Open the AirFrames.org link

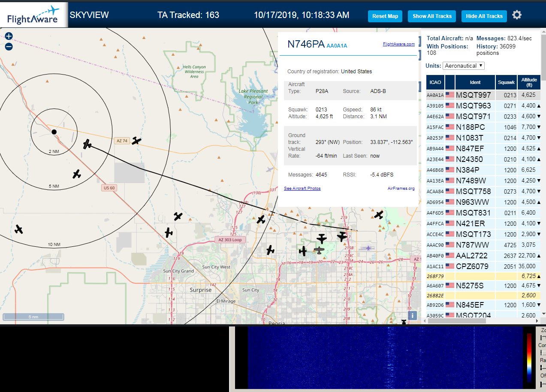point(401,189)
